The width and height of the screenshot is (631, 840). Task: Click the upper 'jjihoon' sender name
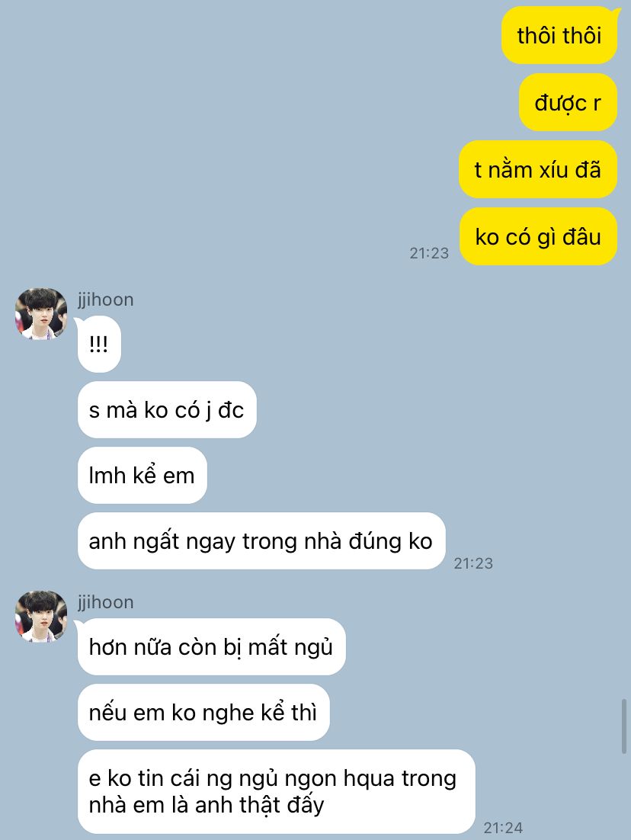(x=105, y=300)
